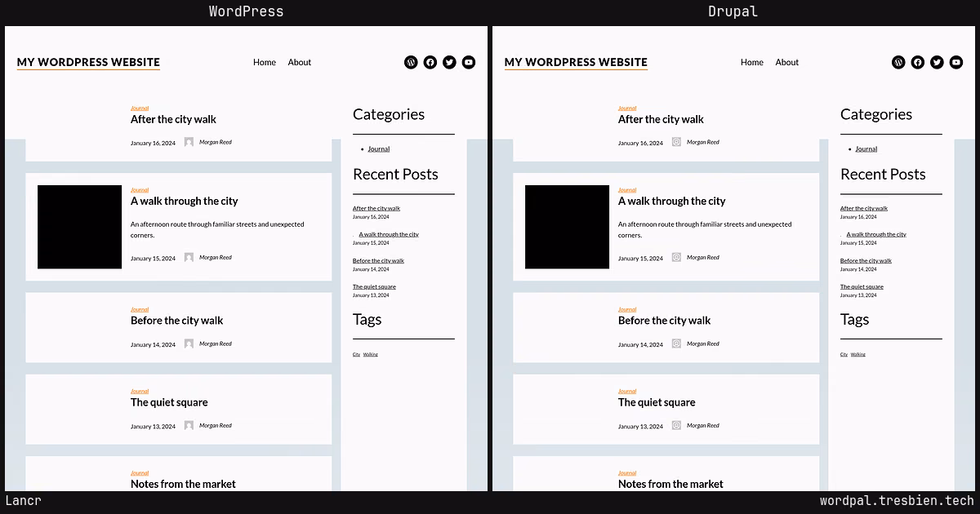
Task: Open WordPress social icon in WordPress pane
Action: pos(411,62)
